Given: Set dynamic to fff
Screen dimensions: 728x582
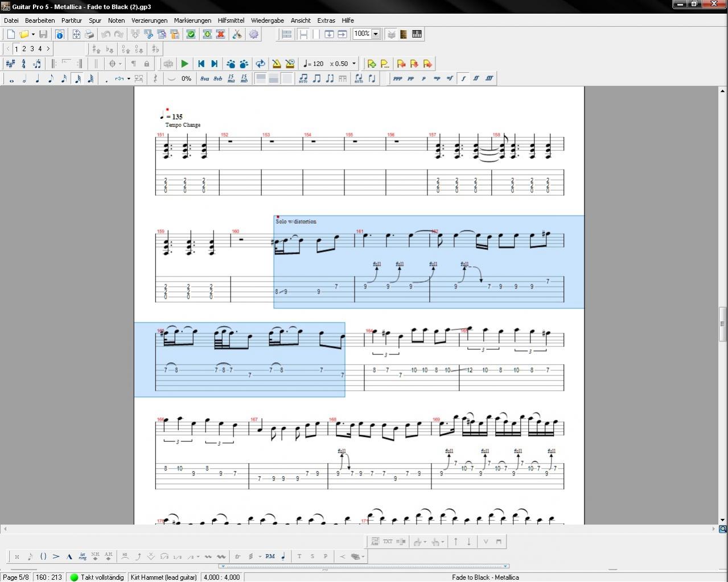Looking at the screenshot, I should point(489,79).
